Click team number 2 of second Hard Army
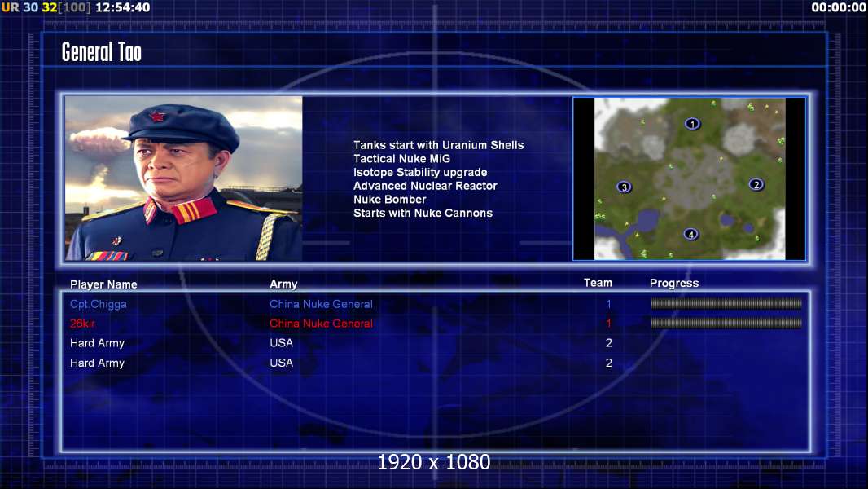The image size is (868, 489). [x=609, y=363]
